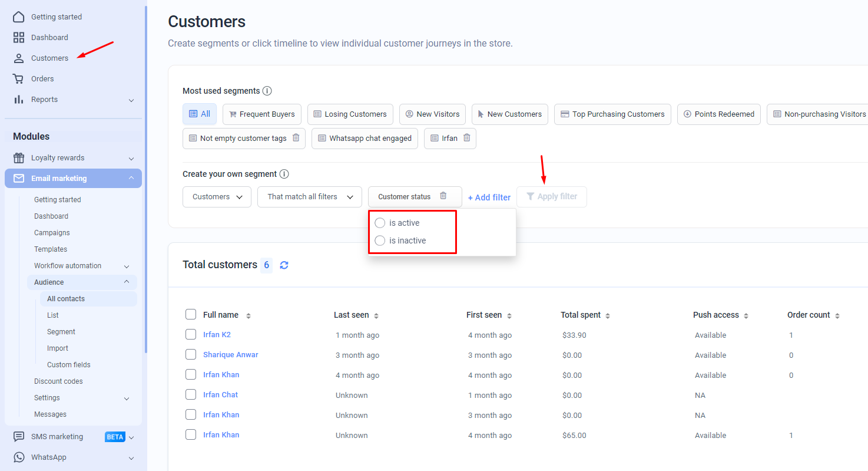868x471 pixels.
Task: Click the sidebar vertical scrollbar
Action: (145, 180)
